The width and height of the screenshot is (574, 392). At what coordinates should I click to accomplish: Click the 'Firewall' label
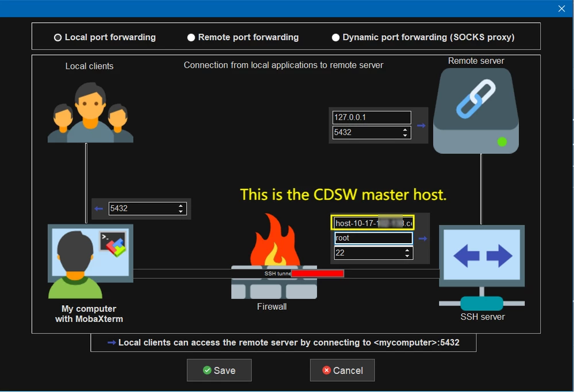pyautogui.click(x=272, y=306)
